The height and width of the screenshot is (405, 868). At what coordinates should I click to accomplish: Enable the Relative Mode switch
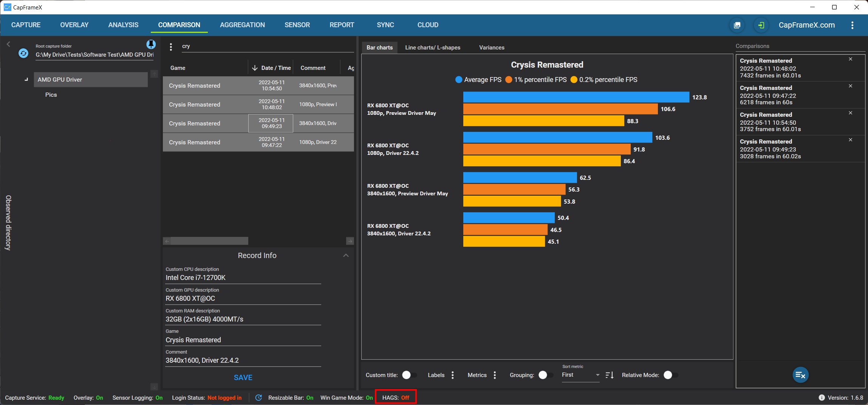671,375
